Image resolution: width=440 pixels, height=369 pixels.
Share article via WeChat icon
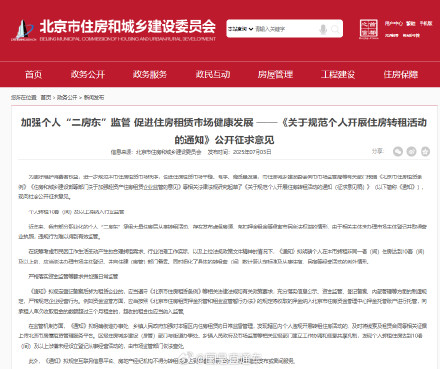pyautogui.click(x=398, y=151)
